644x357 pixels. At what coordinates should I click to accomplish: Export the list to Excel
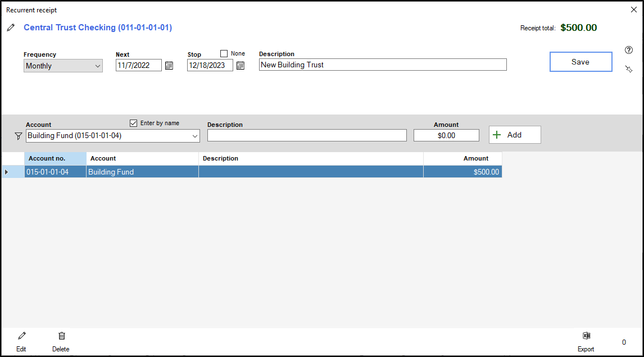(586, 336)
